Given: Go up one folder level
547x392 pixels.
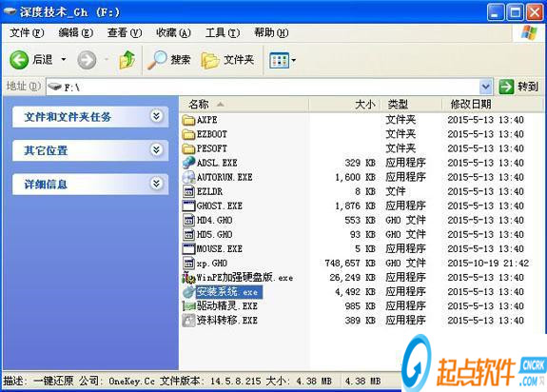Looking at the screenshot, I should pos(127,60).
